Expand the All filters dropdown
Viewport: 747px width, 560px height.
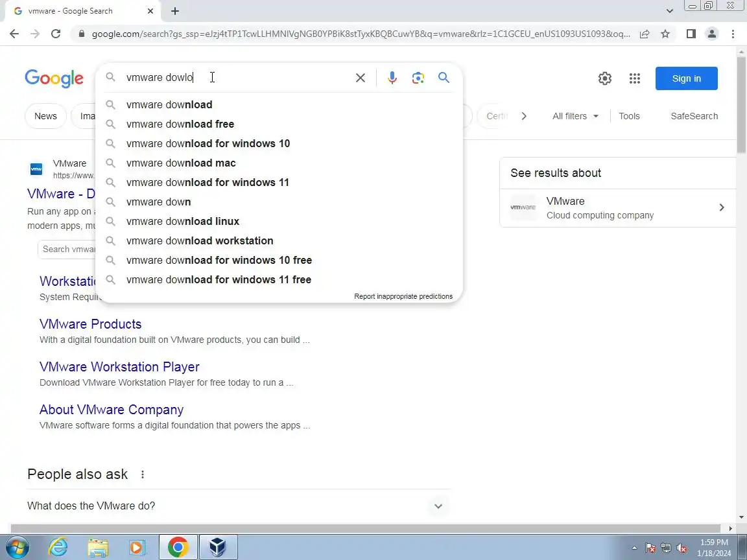click(x=576, y=116)
